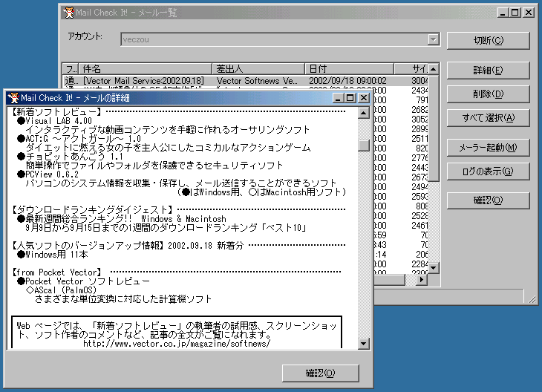542x392 pixels.
Task: Confirm with 確認(O) in the detail window
Action: point(321,373)
